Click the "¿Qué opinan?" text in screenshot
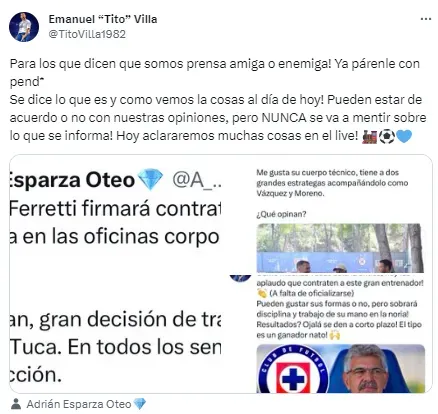Screen dimensions: 438x414 (x=281, y=214)
